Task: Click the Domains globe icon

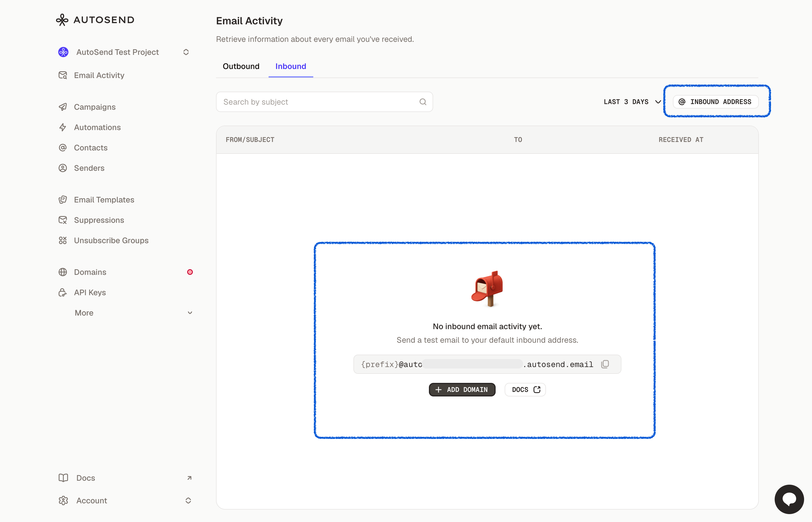Action: (x=63, y=272)
